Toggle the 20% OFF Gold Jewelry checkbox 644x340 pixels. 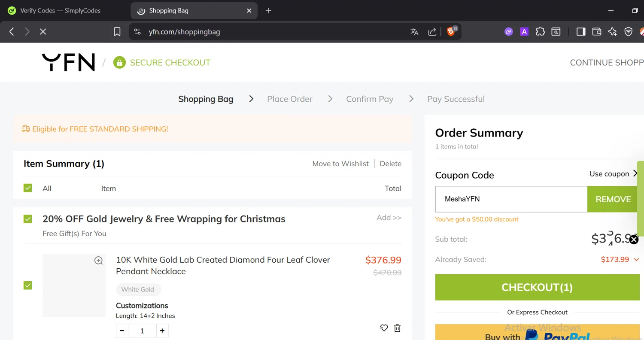point(28,219)
